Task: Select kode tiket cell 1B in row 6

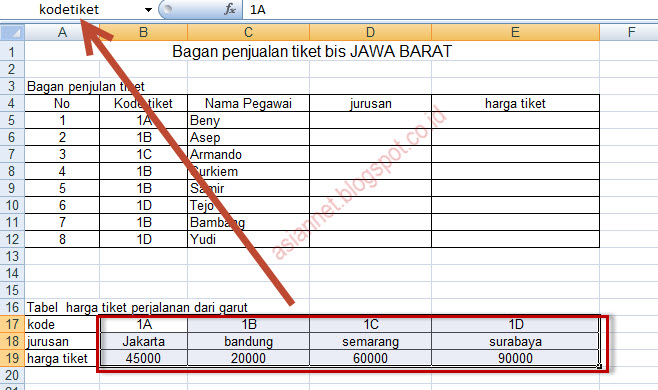Action: (144, 137)
